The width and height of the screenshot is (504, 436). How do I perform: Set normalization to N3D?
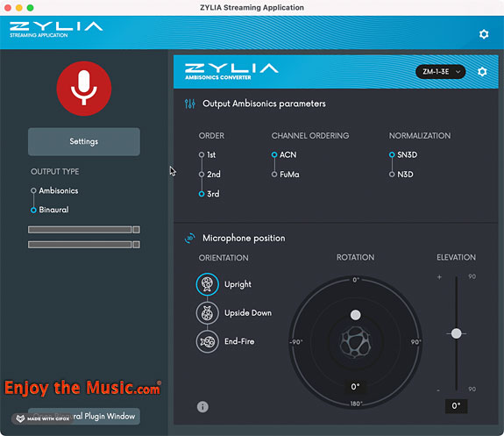pyautogui.click(x=401, y=175)
